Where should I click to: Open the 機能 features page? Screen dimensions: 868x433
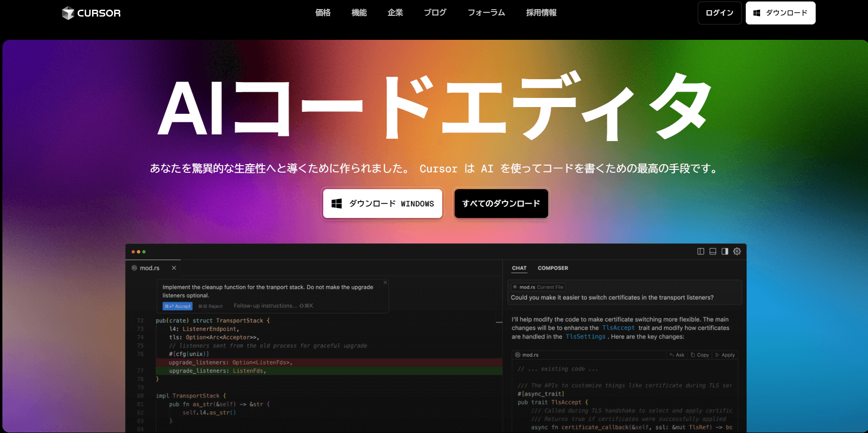coord(359,13)
